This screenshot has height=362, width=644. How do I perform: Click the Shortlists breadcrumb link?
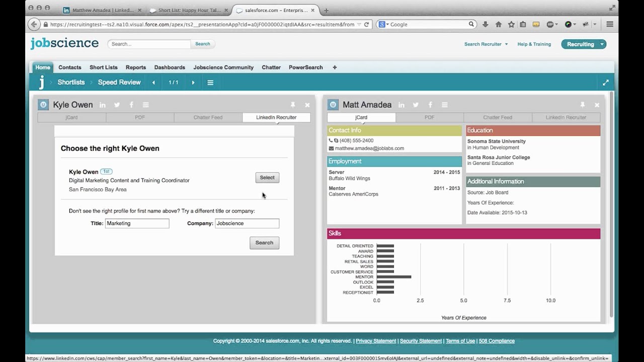[x=71, y=82]
